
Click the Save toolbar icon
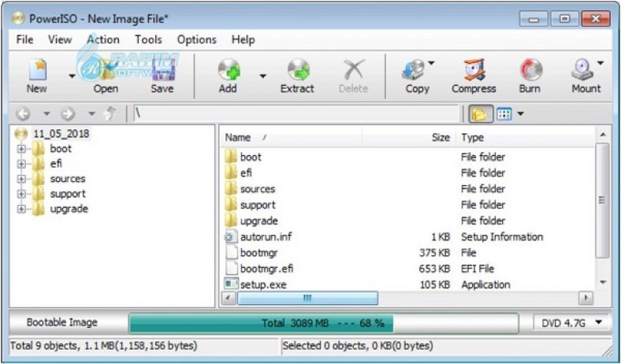[162, 70]
